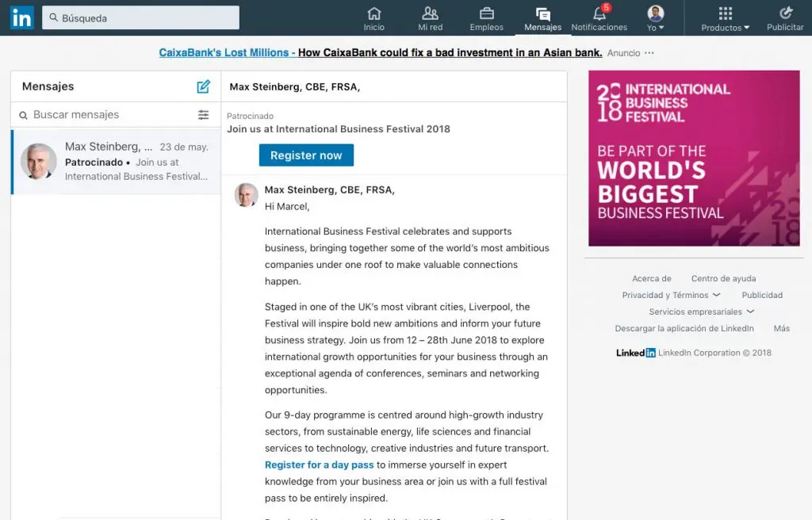Open sender name Max Steinberg above Hi Marcel
812x520 pixels.
329,190
